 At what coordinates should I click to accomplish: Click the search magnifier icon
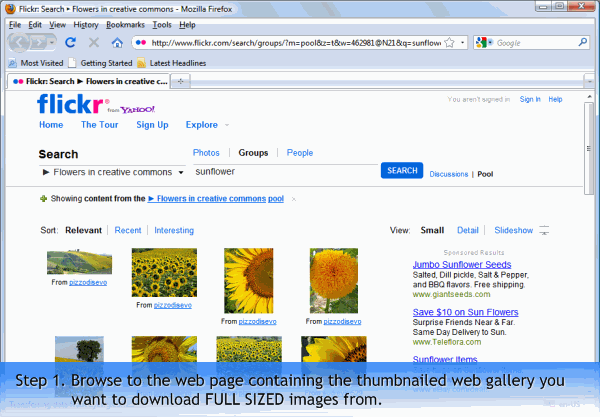583,42
